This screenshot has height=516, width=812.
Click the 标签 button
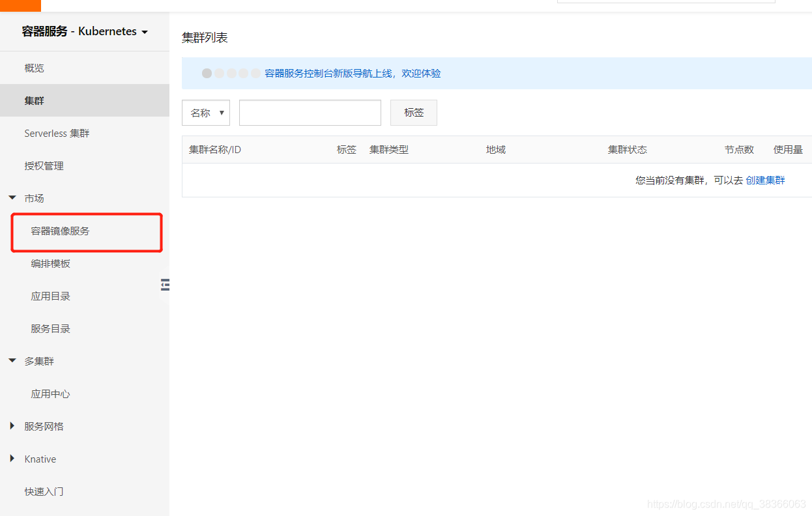pyautogui.click(x=414, y=113)
